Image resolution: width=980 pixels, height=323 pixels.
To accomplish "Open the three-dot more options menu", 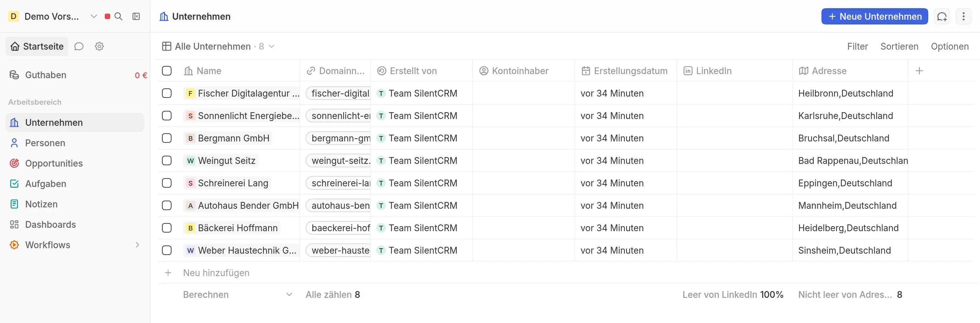I will coord(963,16).
